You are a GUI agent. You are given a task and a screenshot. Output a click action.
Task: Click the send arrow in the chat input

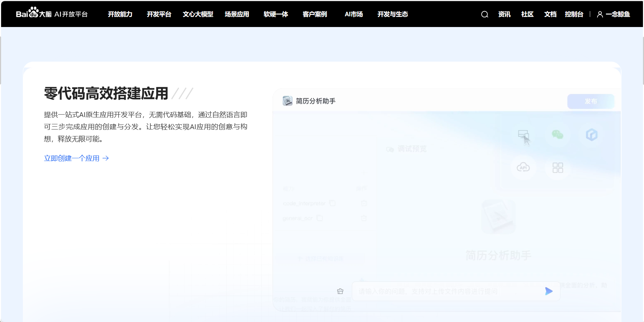tap(549, 291)
